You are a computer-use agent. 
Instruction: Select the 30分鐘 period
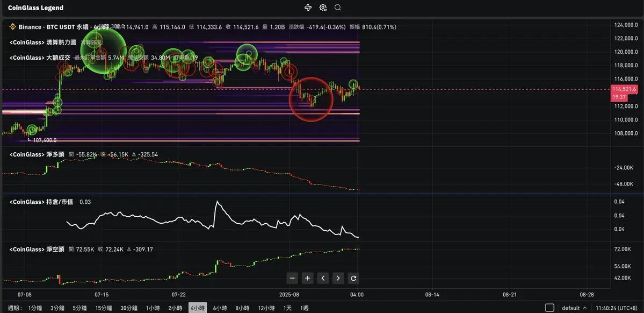click(x=128, y=308)
